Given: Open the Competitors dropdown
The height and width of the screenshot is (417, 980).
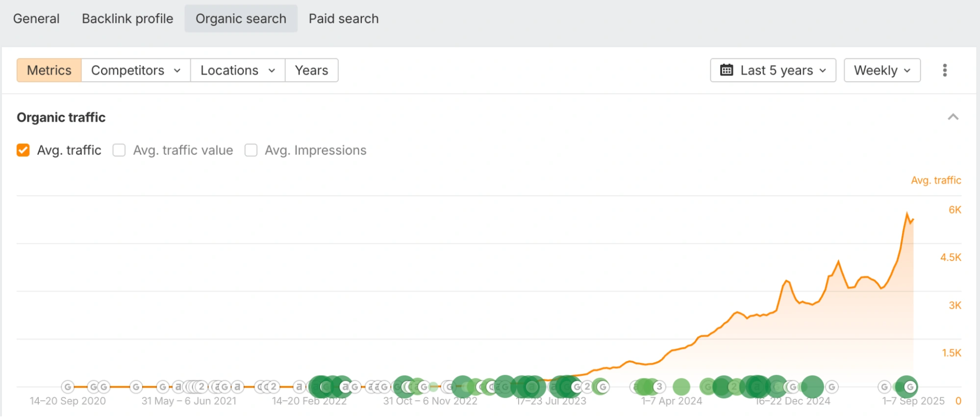Looking at the screenshot, I should (135, 70).
